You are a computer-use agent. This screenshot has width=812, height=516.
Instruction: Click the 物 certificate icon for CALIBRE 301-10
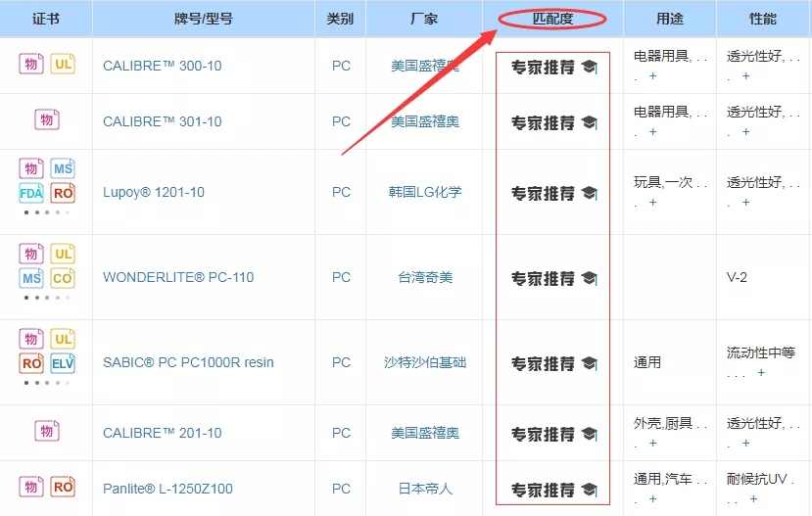pyautogui.click(x=46, y=120)
